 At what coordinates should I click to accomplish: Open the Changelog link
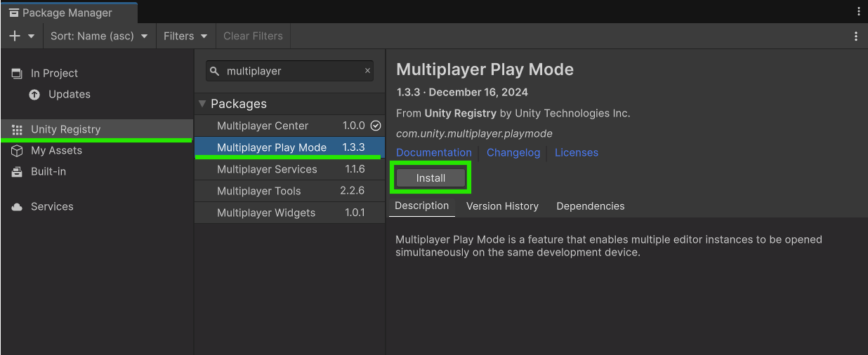pyautogui.click(x=513, y=152)
